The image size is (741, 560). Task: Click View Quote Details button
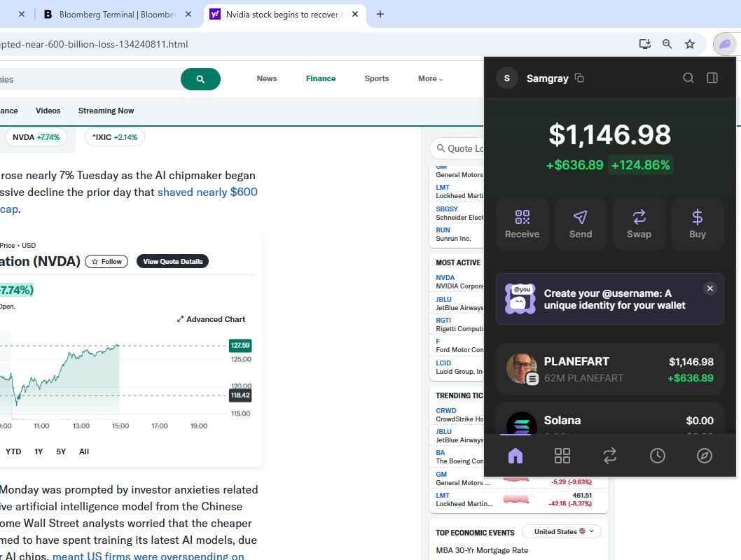(172, 262)
